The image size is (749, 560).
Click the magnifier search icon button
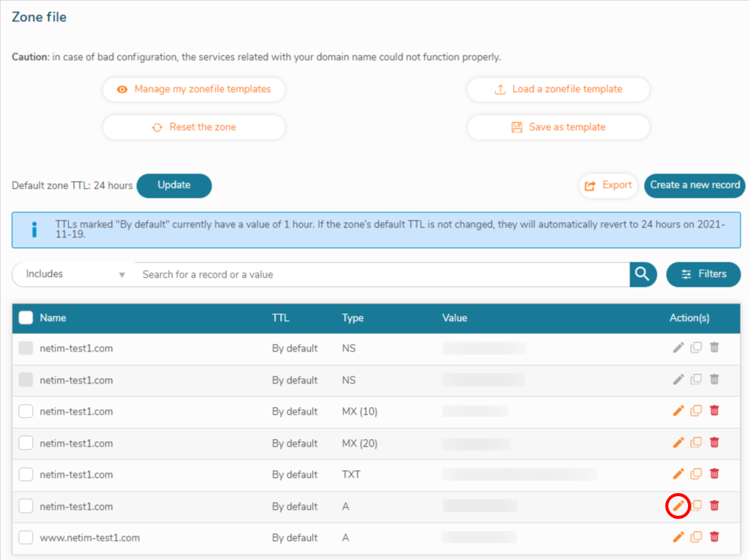click(x=643, y=274)
